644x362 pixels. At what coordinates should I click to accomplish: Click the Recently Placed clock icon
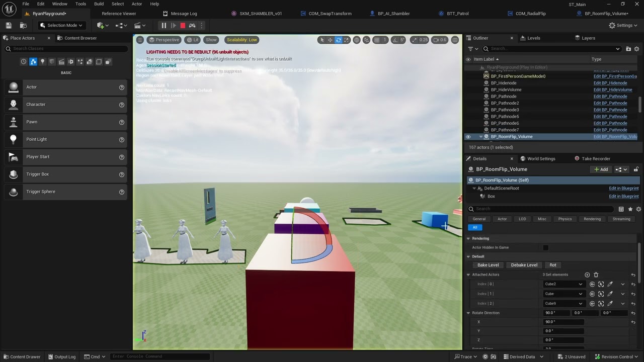[x=23, y=62]
